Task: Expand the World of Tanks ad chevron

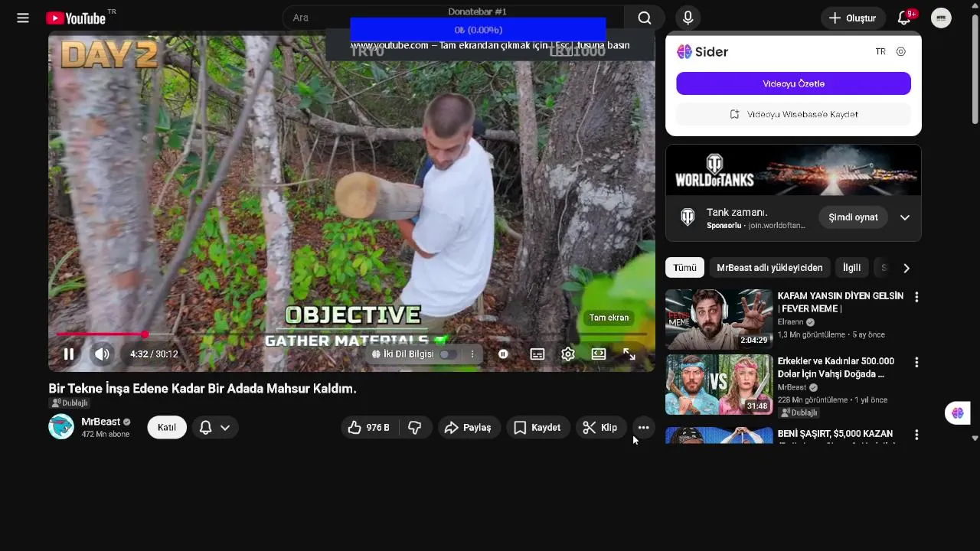Action: coord(905,217)
